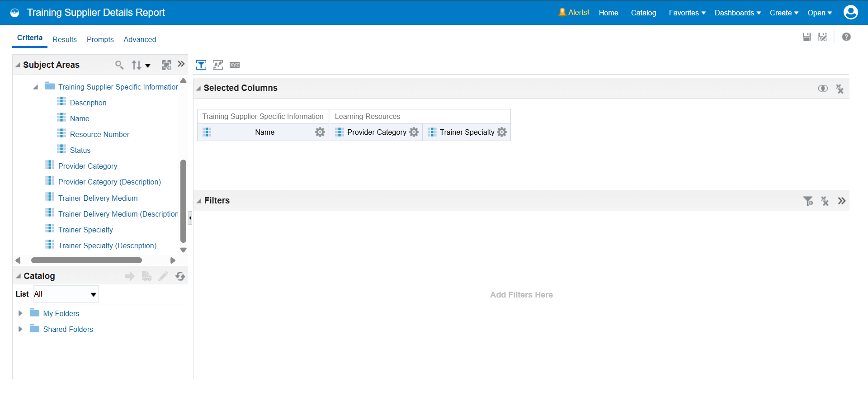The image size is (868, 397).
Task: Click the Filters double-chevron more options
Action: click(x=841, y=201)
